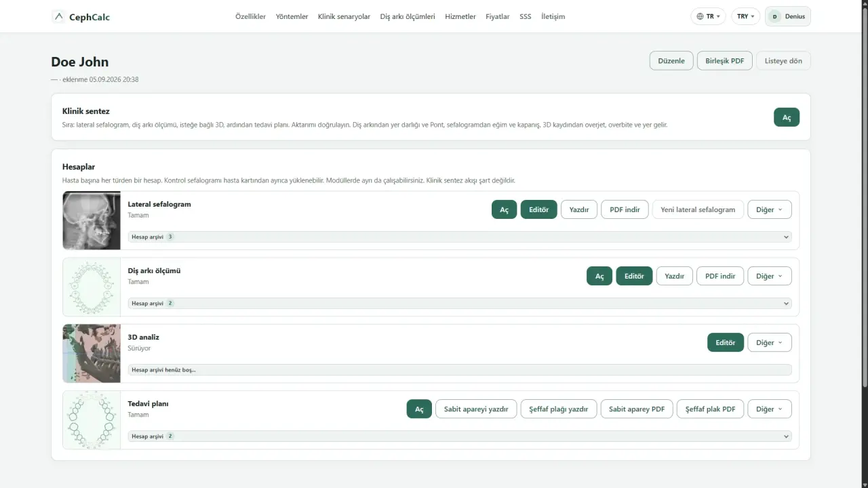Click the CephCalc logo icon
The width and height of the screenshot is (868, 488).
point(59,16)
